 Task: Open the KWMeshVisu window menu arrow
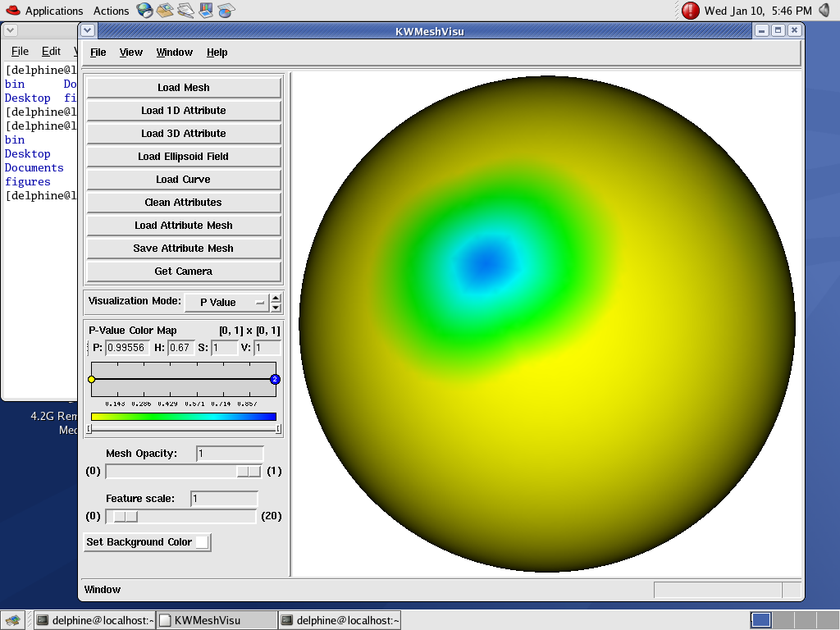(x=88, y=30)
